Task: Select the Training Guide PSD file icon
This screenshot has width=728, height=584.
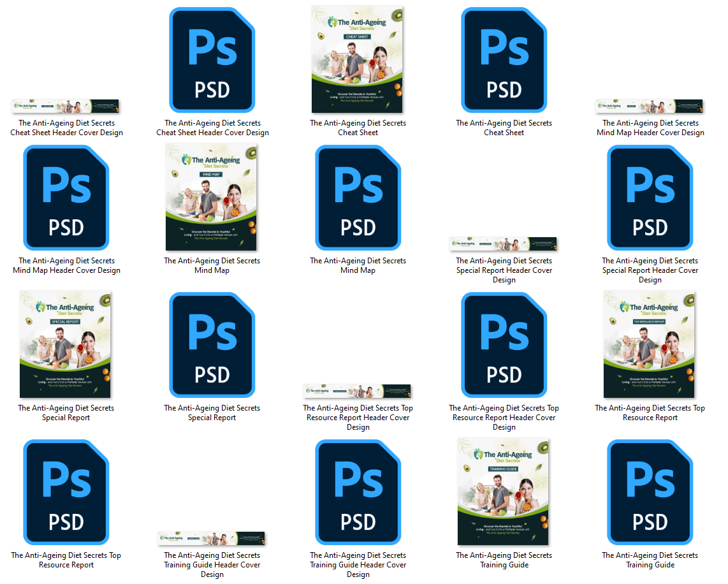Action: point(650,492)
